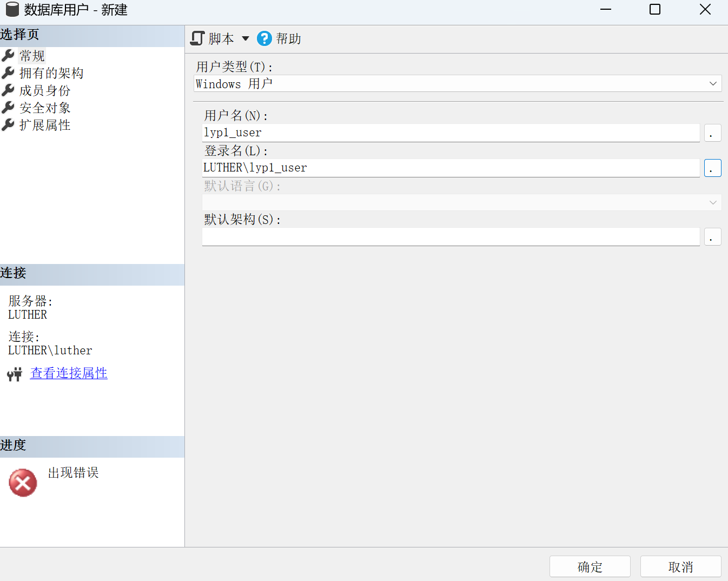Select the 常规 page item
728x581 pixels.
point(31,55)
